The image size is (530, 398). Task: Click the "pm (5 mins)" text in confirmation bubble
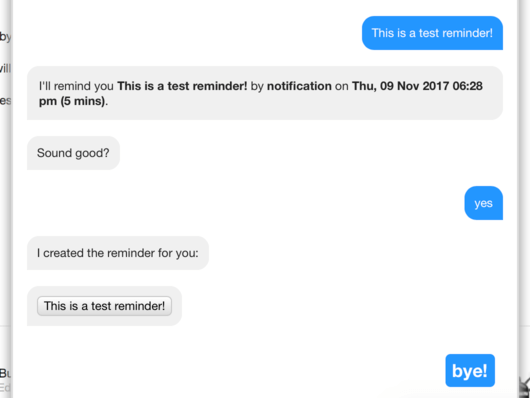72,101
